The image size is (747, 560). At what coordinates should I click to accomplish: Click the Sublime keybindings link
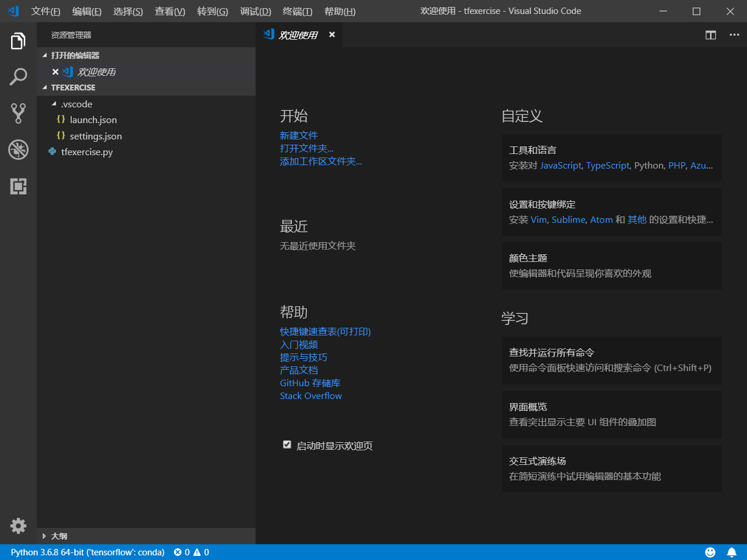[568, 220]
